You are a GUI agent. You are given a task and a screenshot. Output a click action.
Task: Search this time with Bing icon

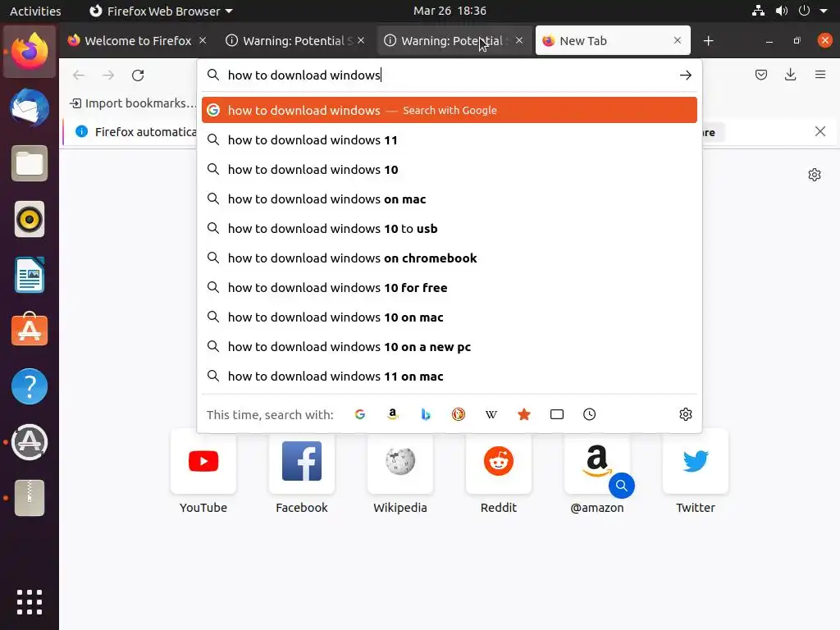click(426, 414)
